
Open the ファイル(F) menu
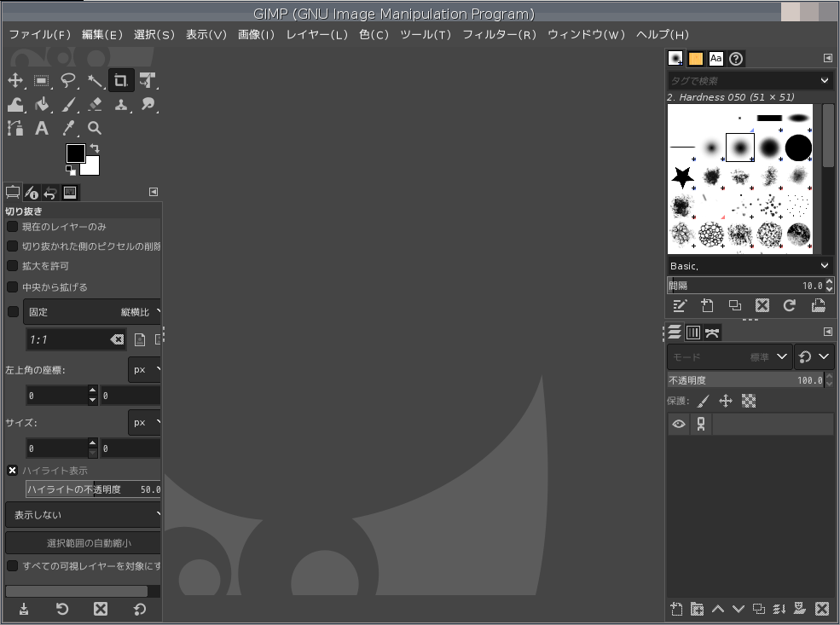[x=39, y=35]
